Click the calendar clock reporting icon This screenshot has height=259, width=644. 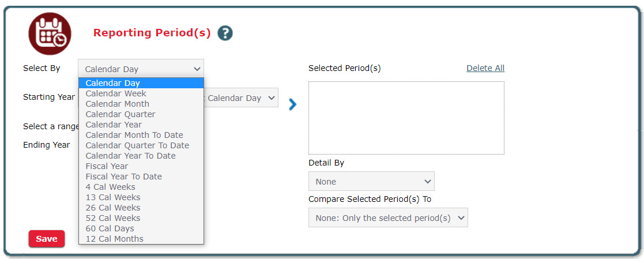pos(50,33)
